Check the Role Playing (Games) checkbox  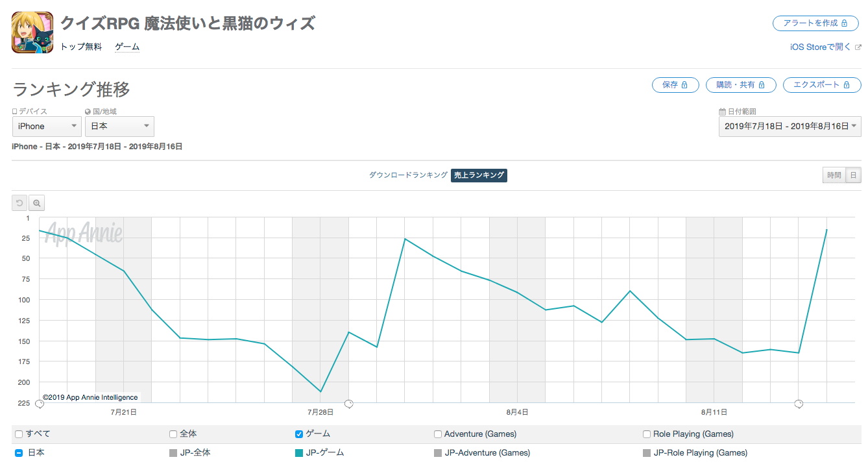click(x=647, y=434)
